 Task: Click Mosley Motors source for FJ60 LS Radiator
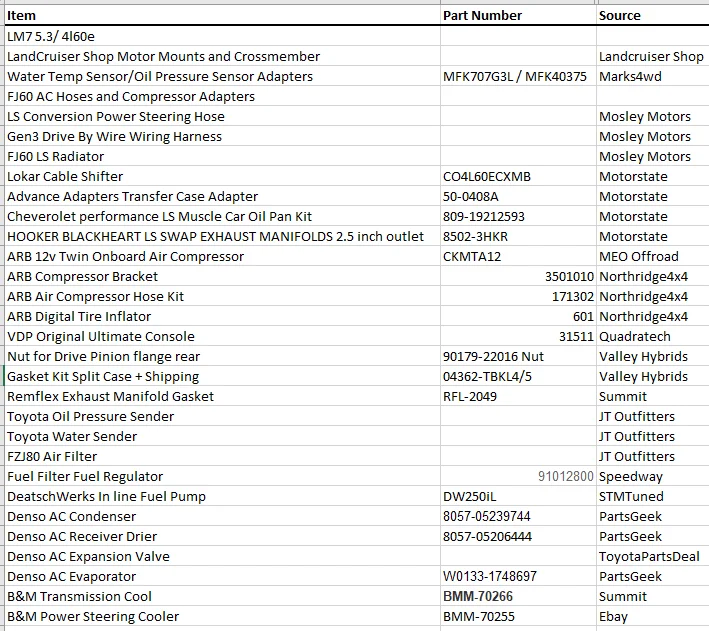pos(653,156)
